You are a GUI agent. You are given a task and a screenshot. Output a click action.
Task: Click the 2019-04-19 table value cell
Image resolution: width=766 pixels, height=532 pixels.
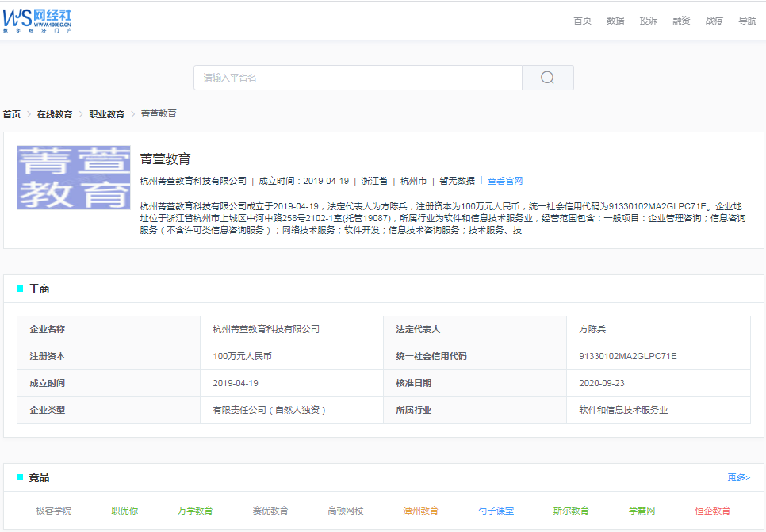point(292,383)
